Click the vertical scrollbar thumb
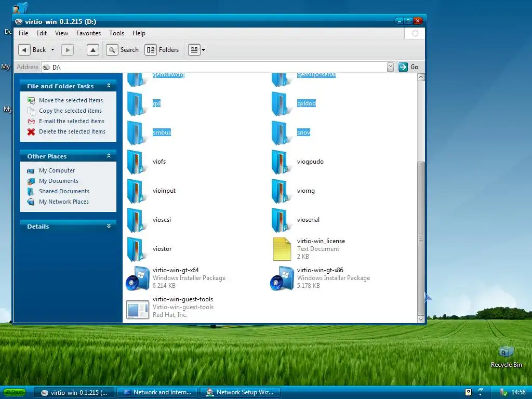 pyautogui.click(x=421, y=238)
